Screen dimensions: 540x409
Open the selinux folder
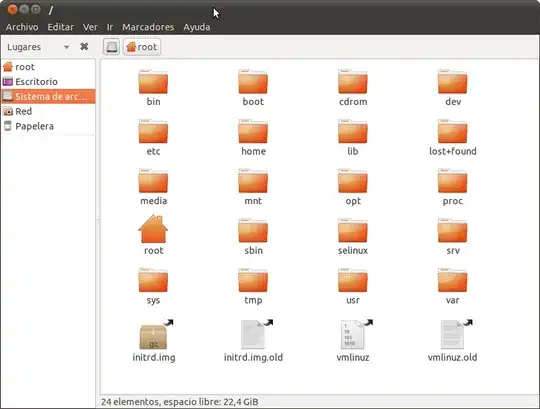point(353,231)
